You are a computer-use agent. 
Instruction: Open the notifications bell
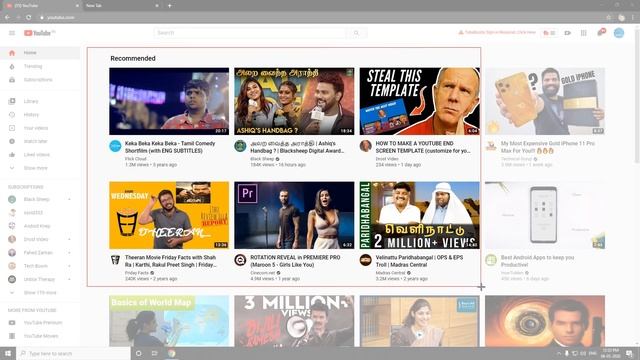[x=601, y=33]
